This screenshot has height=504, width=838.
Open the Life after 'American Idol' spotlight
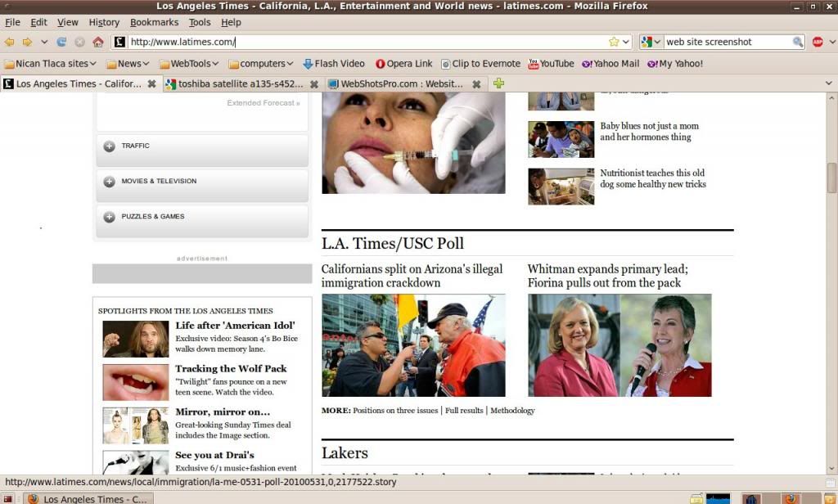tap(235, 326)
